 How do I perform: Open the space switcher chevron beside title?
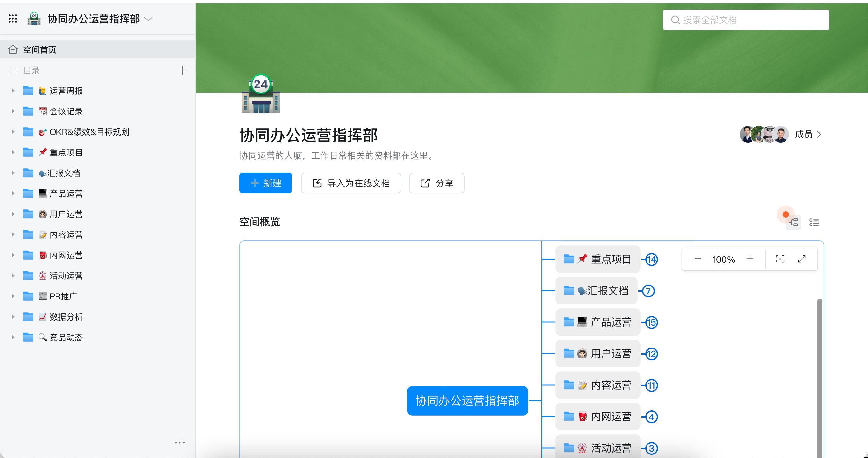tap(148, 19)
